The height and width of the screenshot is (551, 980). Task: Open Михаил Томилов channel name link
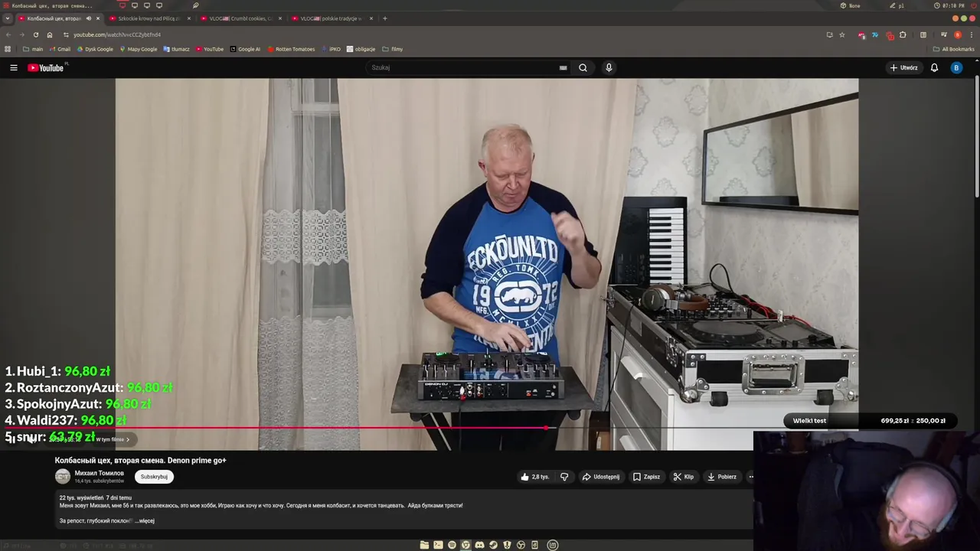point(99,473)
